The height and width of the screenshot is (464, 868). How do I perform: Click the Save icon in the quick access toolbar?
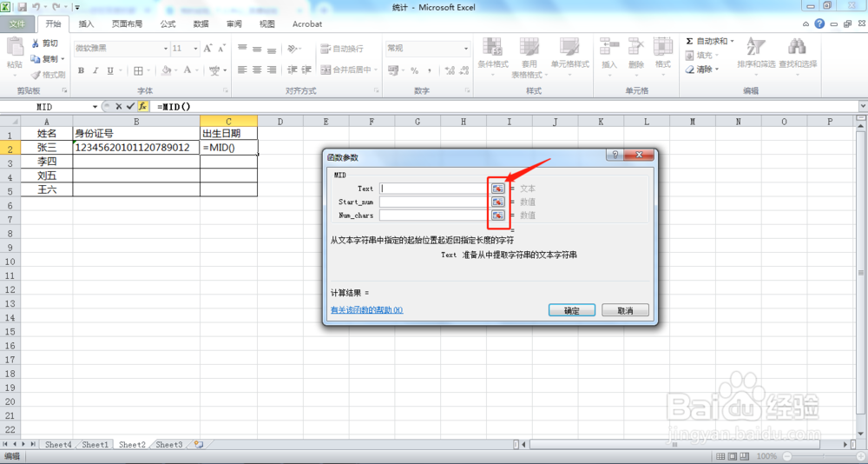(23, 7)
